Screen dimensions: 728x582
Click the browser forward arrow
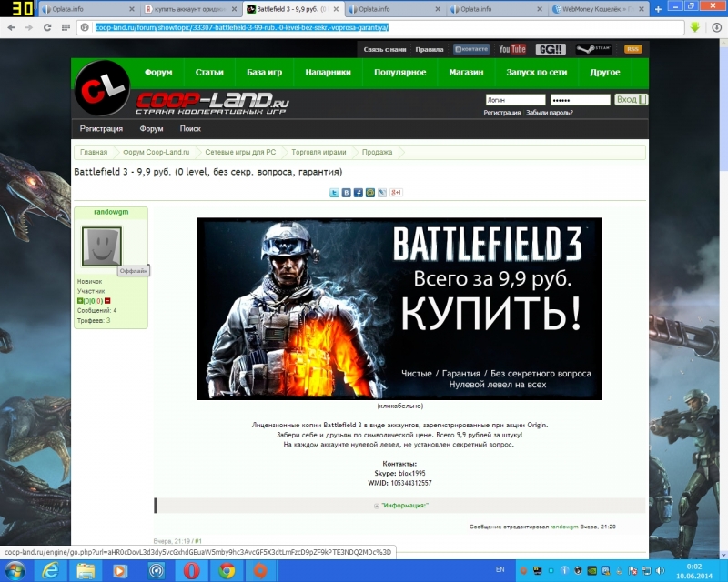click(x=29, y=28)
